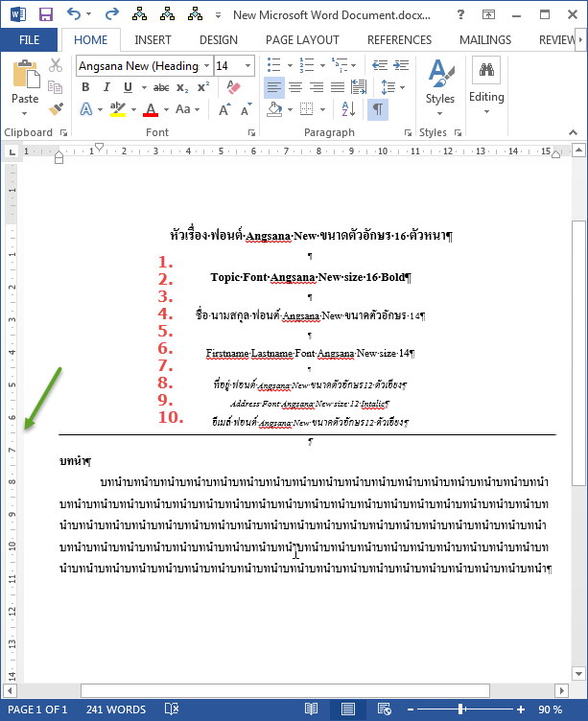Click the 241 WORDS counter
Screen dimensions: 588x721
pos(116,709)
